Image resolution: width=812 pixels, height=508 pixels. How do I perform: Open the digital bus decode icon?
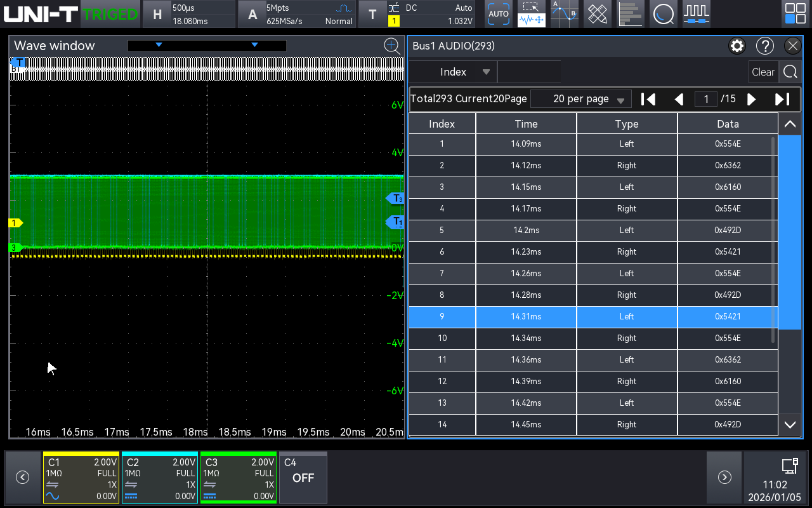pos(696,14)
